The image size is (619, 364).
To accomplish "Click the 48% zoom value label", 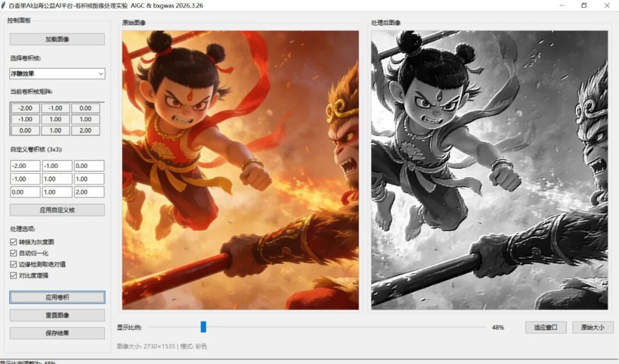I will 498,327.
